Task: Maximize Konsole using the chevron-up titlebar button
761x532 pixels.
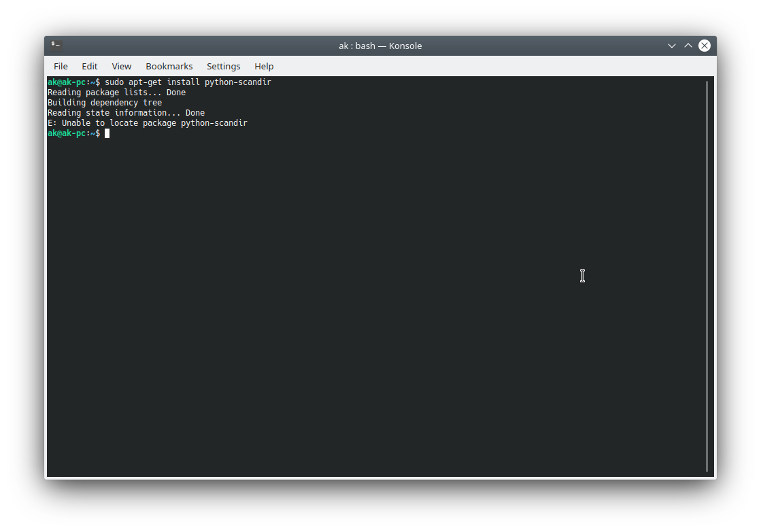Action: pos(688,46)
